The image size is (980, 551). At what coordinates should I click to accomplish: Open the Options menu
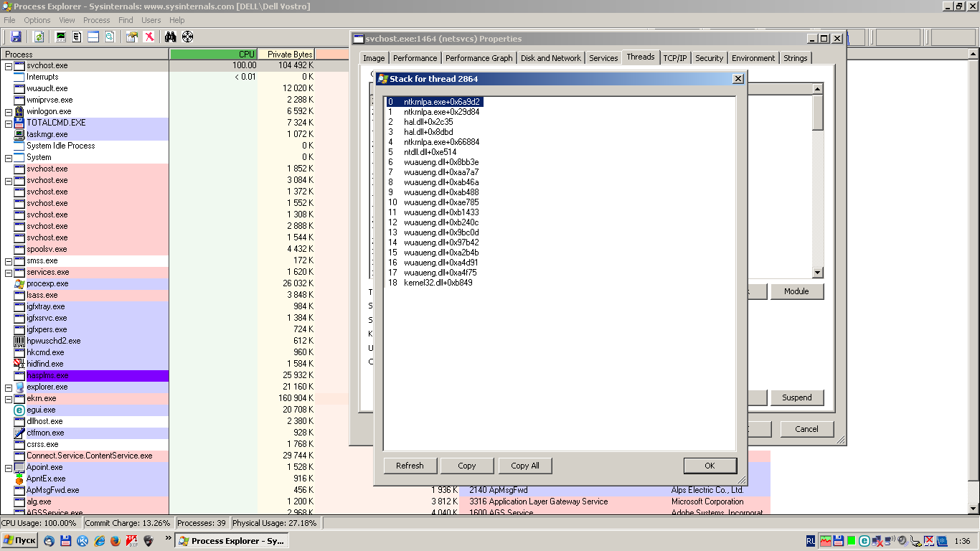[x=37, y=20]
